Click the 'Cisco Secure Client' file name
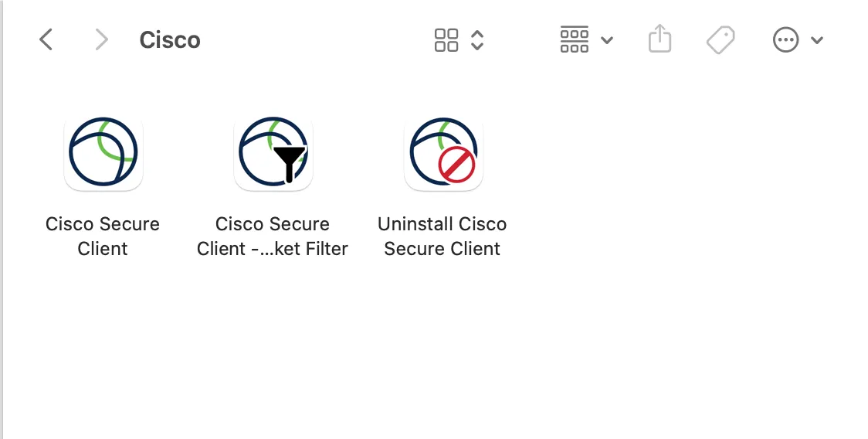 point(103,237)
